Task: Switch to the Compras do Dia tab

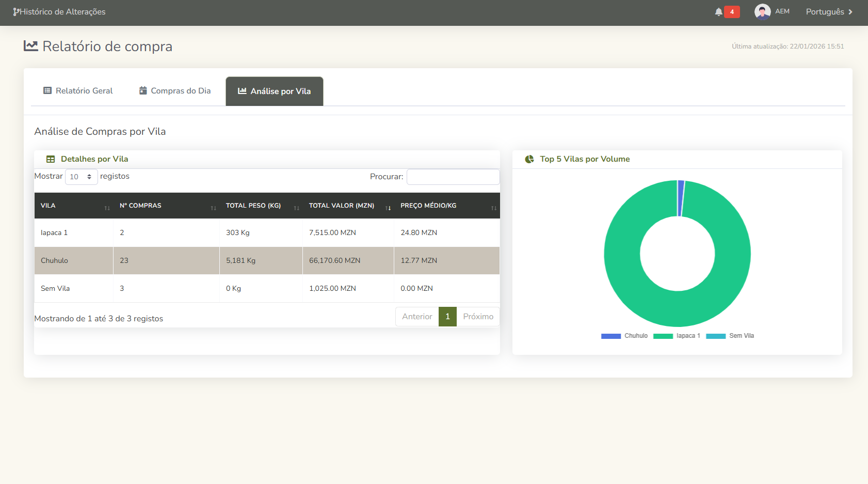Action: coord(175,91)
